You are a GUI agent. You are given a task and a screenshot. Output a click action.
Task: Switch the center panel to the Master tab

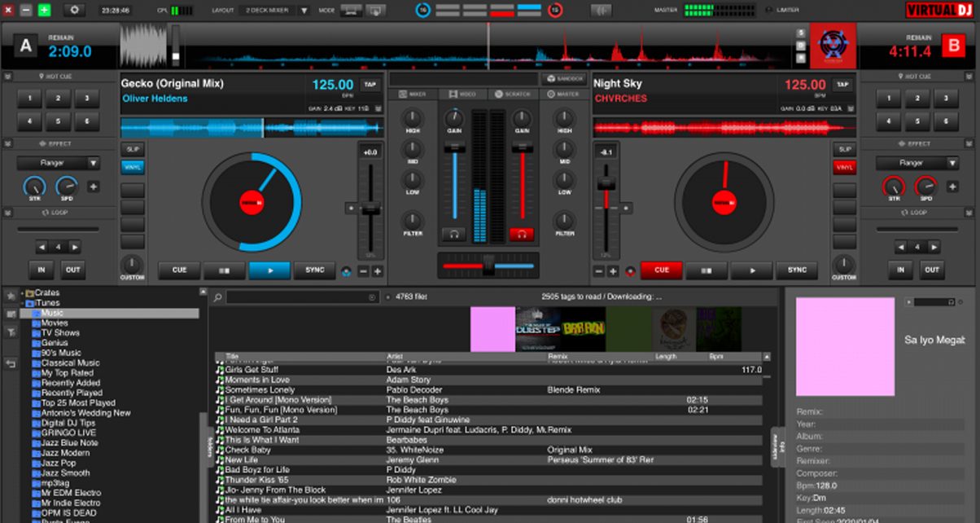[564, 94]
